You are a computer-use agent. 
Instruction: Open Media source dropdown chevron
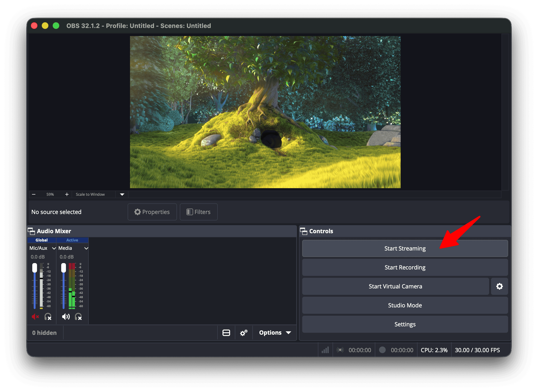click(x=86, y=248)
